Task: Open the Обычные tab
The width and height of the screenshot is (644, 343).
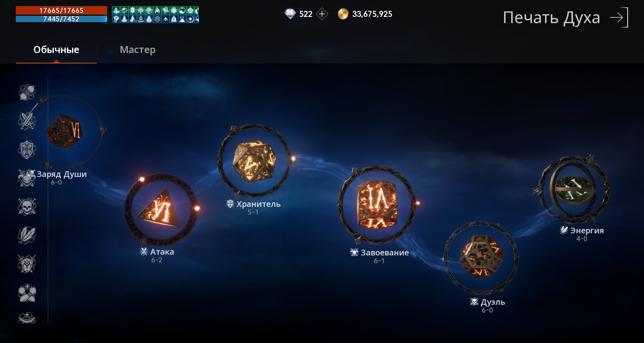Action: (x=56, y=50)
